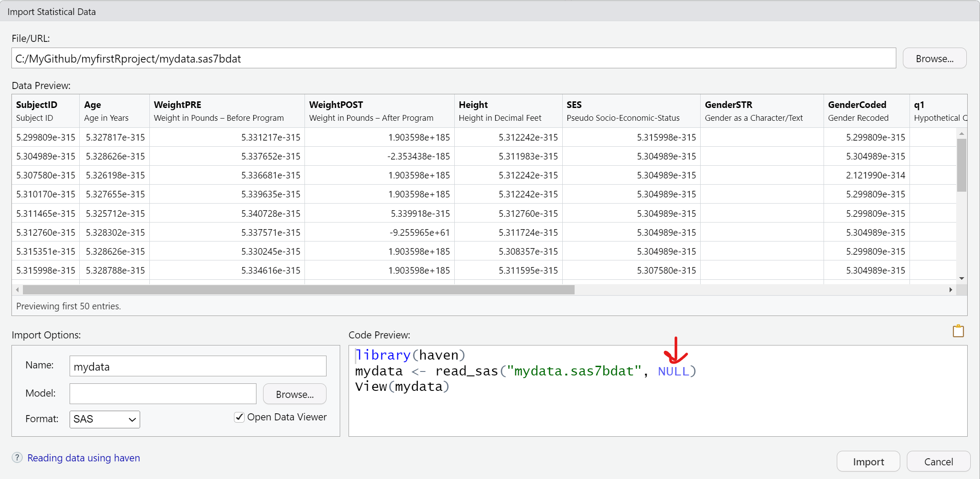
Task: Select the SES column header
Action: click(631, 111)
